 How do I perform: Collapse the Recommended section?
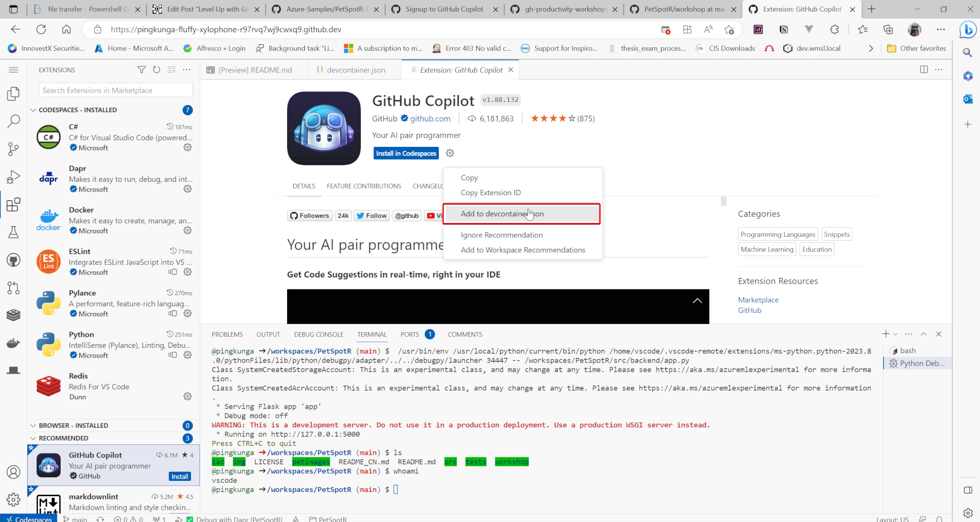pos(33,438)
